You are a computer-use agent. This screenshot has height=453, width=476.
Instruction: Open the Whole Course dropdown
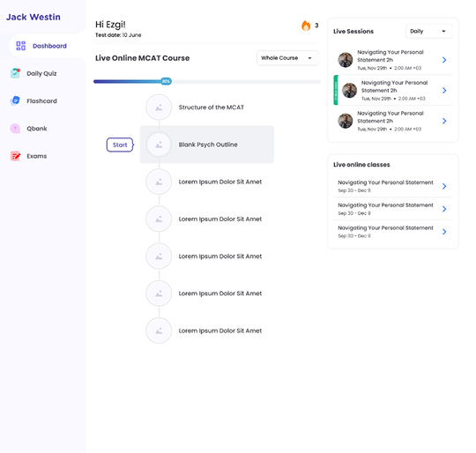287,58
